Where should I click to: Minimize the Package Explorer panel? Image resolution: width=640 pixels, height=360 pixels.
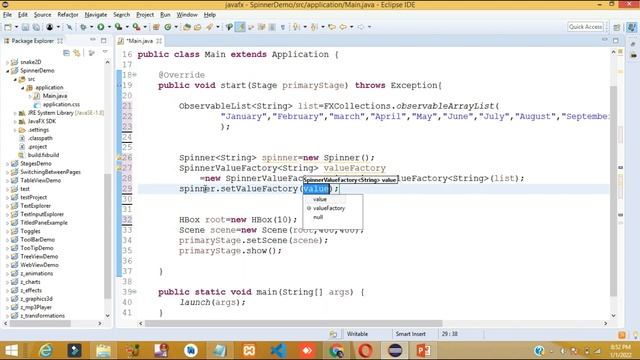pos(93,40)
